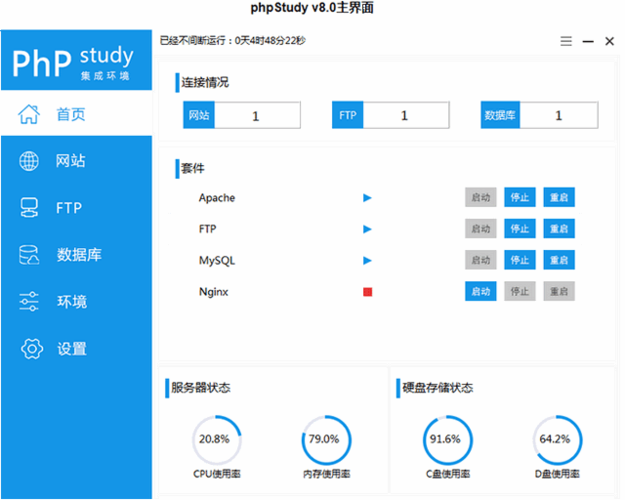Open the 设置 section
The height and width of the screenshot is (500, 625).
coord(77,349)
